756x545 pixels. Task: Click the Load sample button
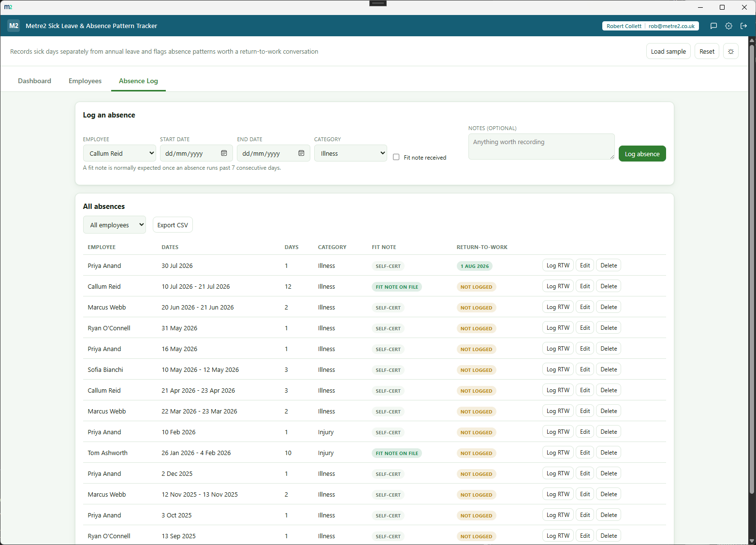point(668,51)
